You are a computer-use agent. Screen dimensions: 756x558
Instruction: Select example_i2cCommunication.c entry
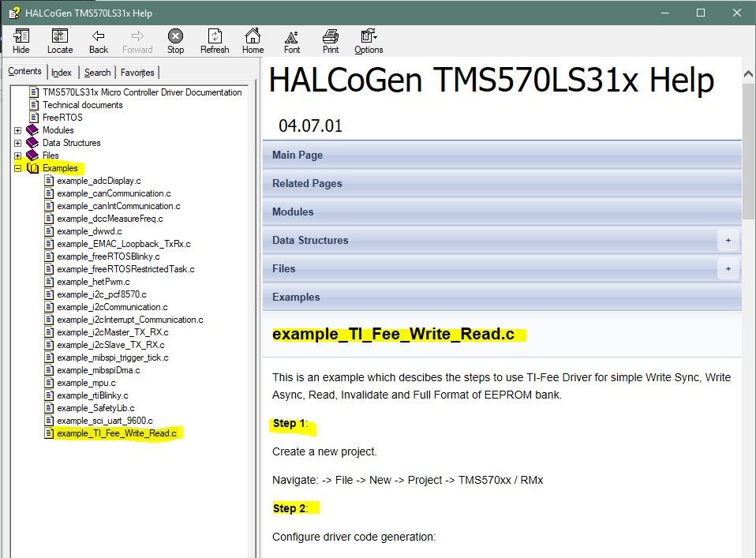112,307
